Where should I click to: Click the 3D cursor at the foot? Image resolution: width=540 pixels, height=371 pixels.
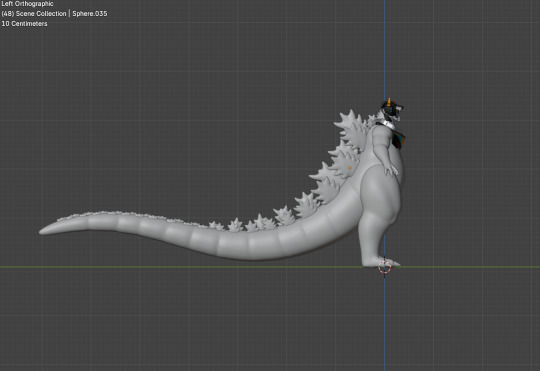385,267
